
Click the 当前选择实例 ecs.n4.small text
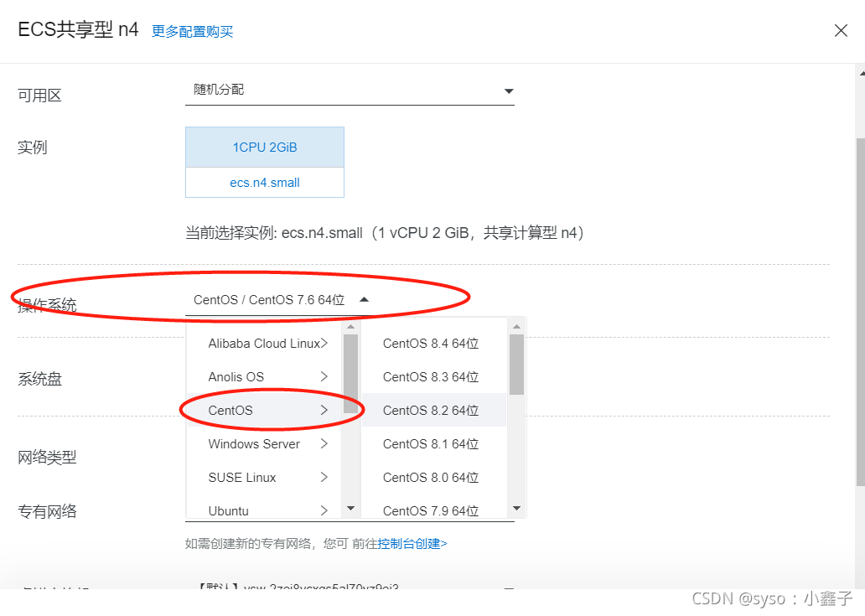(385, 233)
